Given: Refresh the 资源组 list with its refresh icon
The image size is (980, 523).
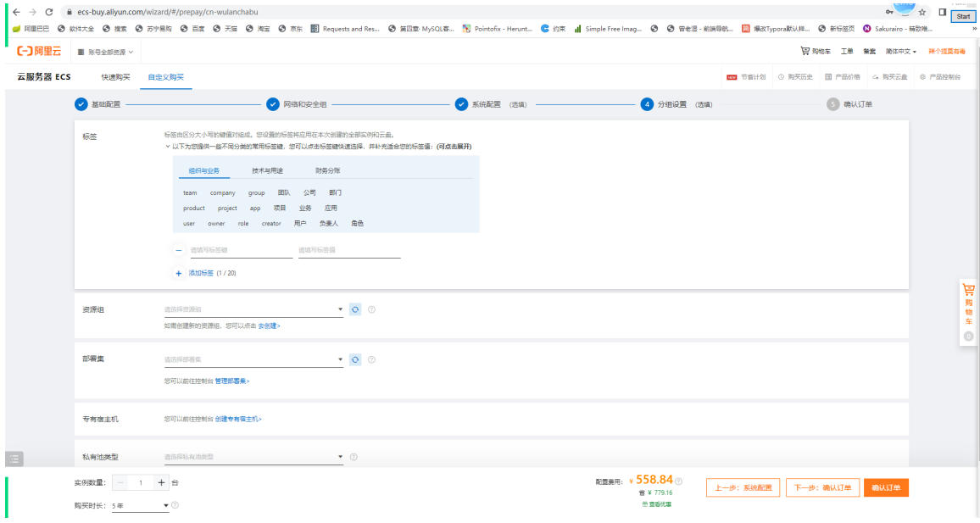Looking at the screenshot, I should [355, 309].
